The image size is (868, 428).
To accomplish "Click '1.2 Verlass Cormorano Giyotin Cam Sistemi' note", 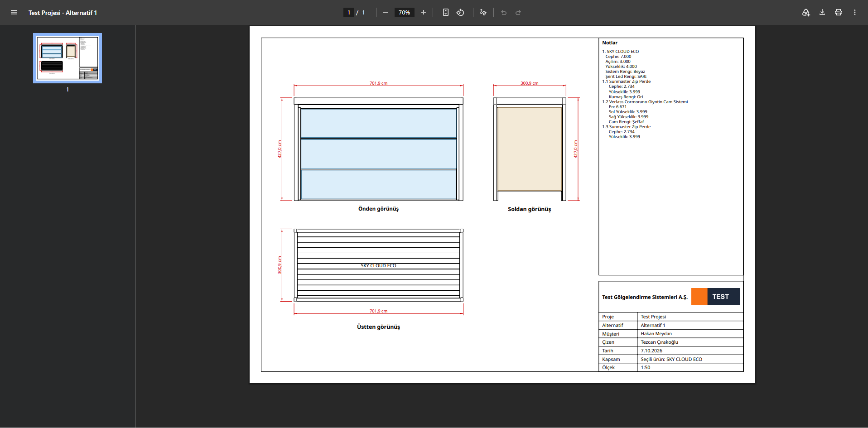I will pos(645,102).
